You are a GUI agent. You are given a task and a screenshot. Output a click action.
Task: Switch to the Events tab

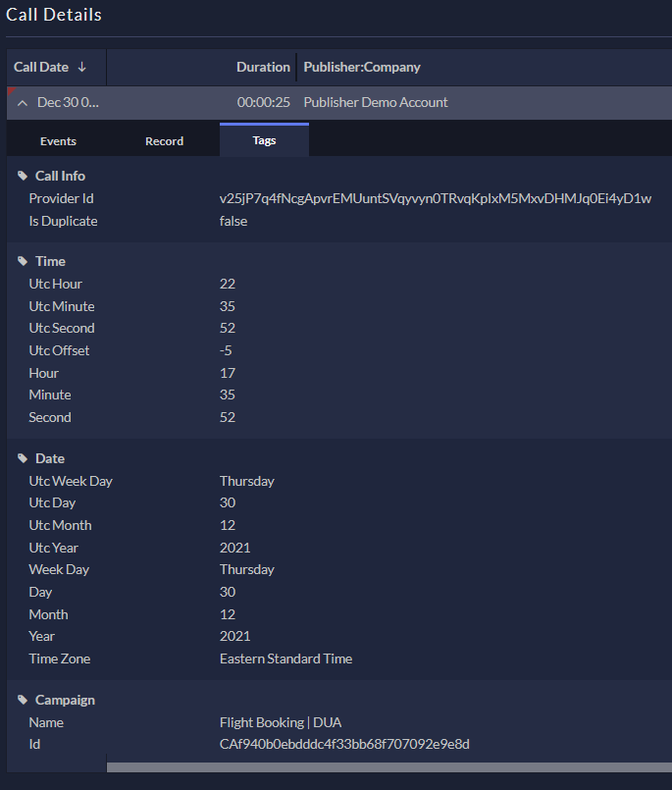click(58, 141)
